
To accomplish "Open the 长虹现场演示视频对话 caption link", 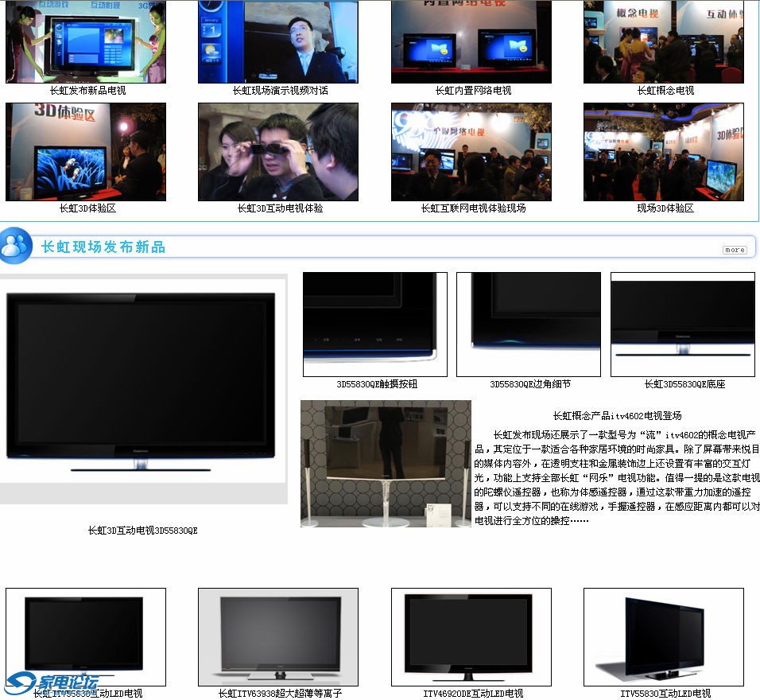I will tap(280, 91).
